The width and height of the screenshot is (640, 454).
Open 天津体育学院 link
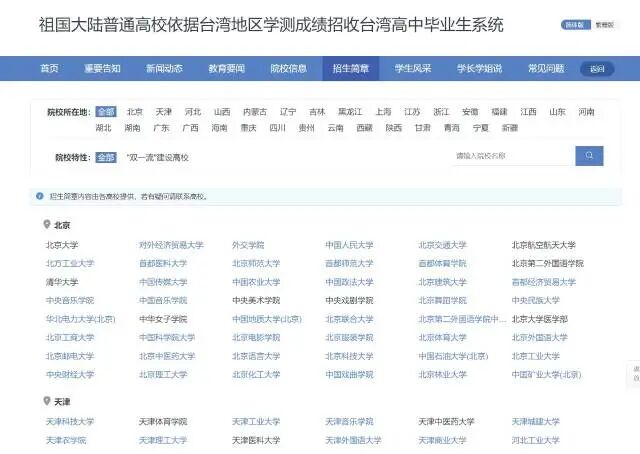[x=163, y=421]
